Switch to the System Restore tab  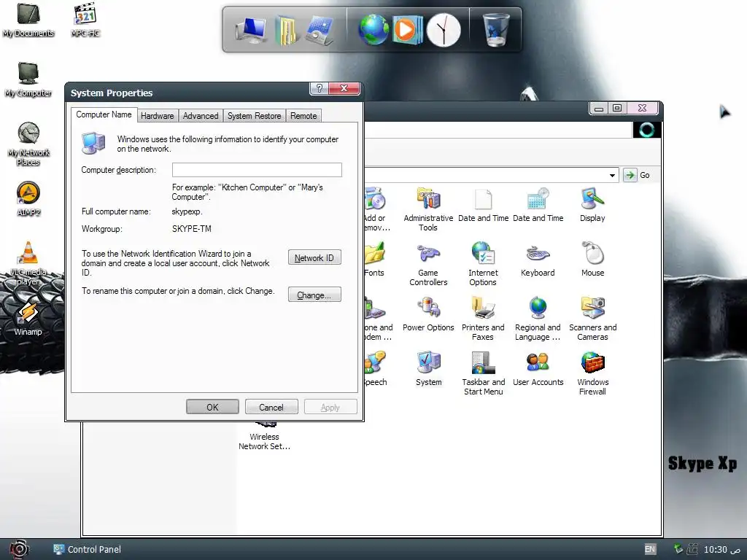(x=254, y=116)
